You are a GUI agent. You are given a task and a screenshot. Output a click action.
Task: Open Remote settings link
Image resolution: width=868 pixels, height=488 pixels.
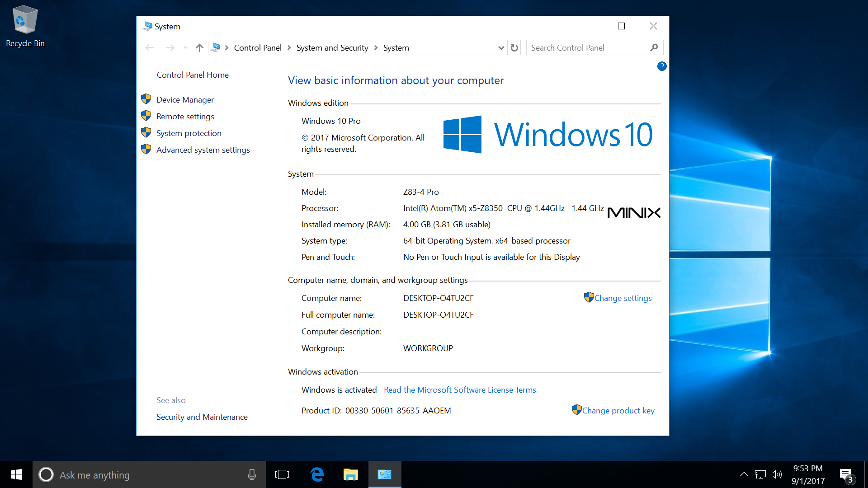(185, 116)
